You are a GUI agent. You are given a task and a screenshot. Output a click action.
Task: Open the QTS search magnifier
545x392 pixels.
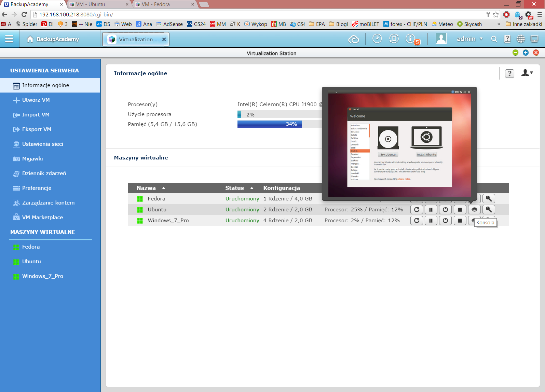(494, 39)
